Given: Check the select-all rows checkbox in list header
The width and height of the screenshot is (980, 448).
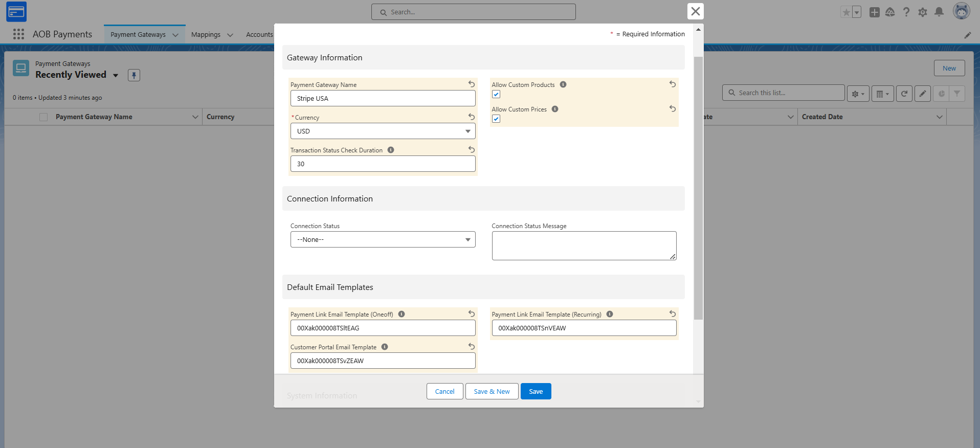Looking at the screenshot, I should pos(43,117).
